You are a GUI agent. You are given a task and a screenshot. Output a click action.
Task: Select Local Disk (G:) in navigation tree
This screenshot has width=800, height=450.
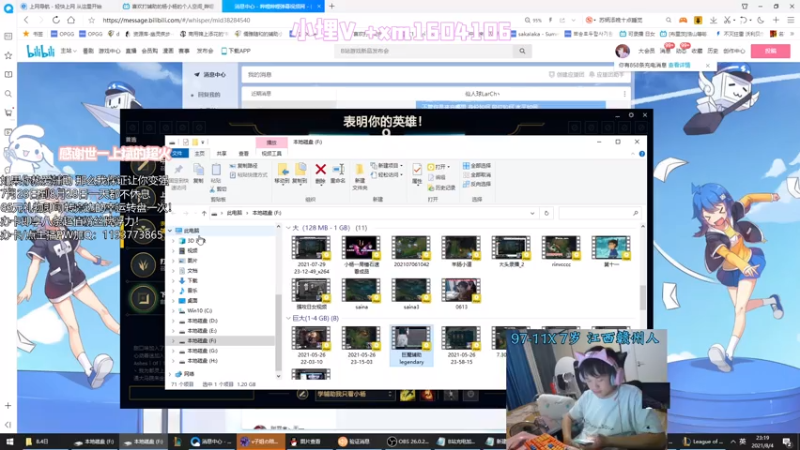(202, 351)
